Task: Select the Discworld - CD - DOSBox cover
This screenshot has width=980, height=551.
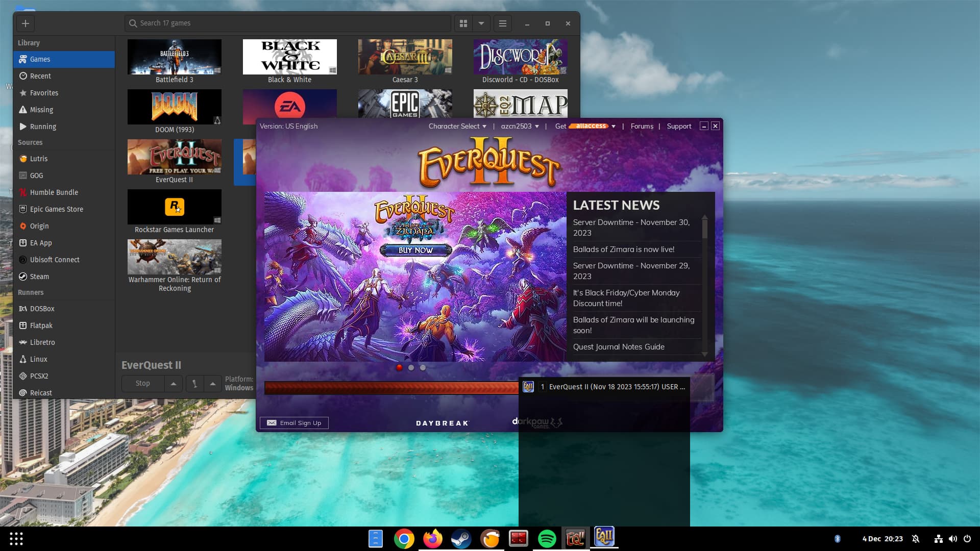Action: point(521,57)
